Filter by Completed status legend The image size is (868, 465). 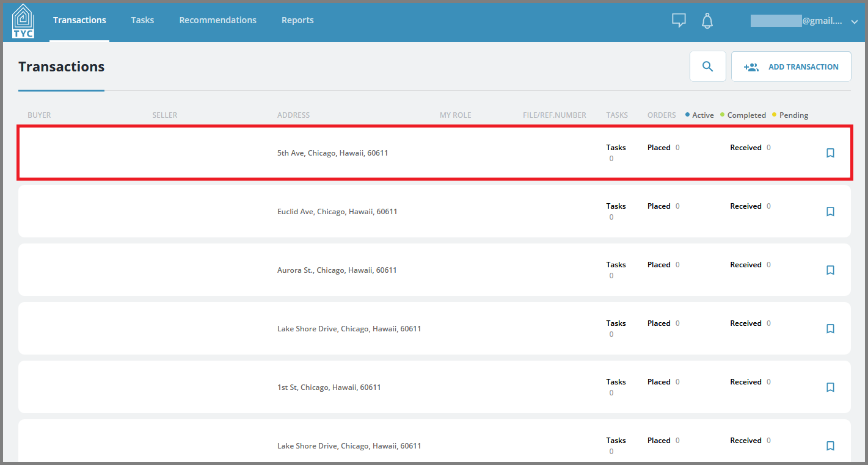click(743, 115)
